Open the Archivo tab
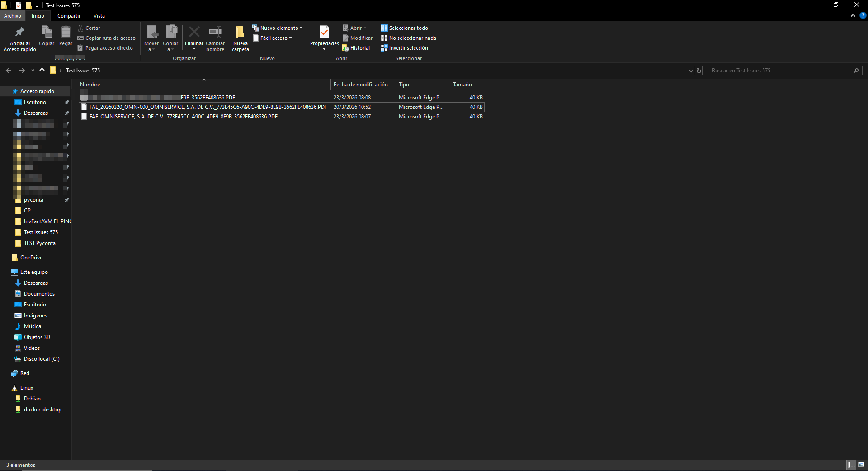868x471 pixels. click(x=13, y=16)
